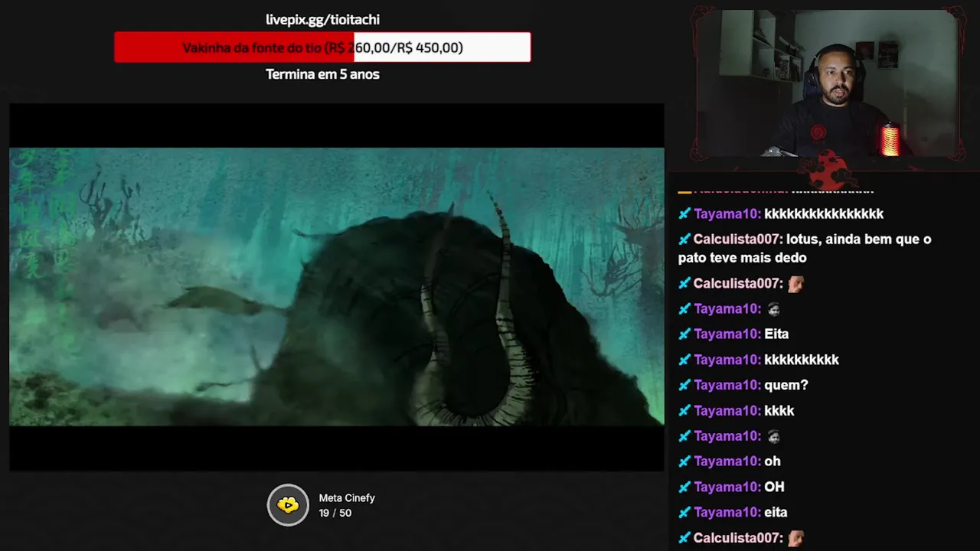Click the lowercase 'oh' chat message text
Viewport: 980px width, 551px height.
pyautogui.click(x=773, y=461)
